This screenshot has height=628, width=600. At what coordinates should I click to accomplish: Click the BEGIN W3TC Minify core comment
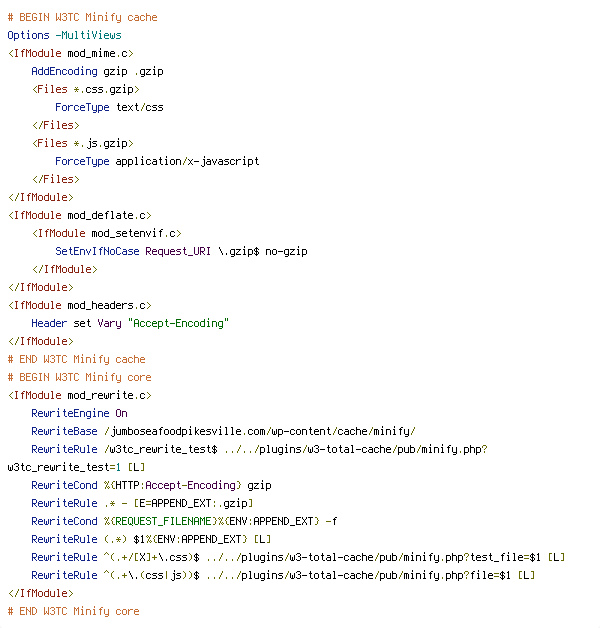79,377
